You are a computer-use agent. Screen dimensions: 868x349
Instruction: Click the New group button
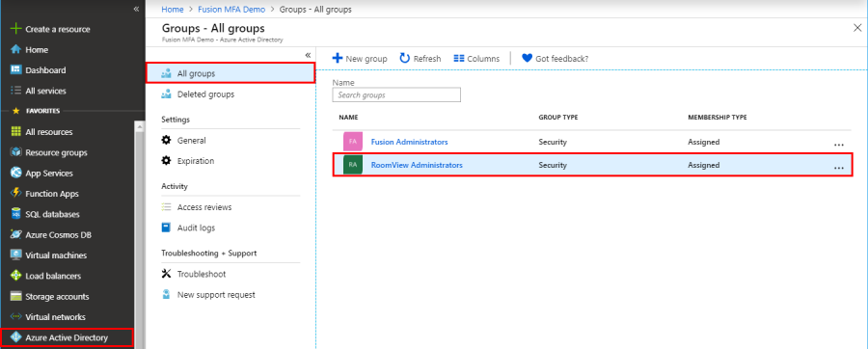(x=360, y=59)
